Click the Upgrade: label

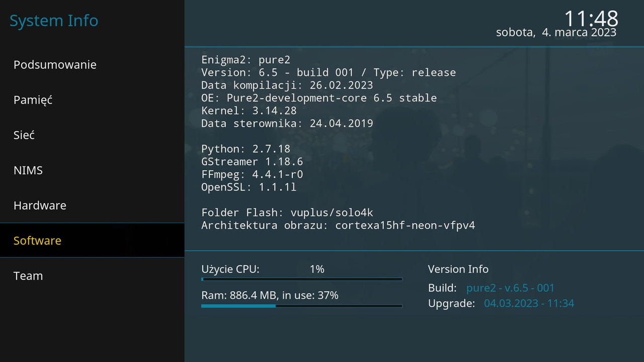click(451, 304)
